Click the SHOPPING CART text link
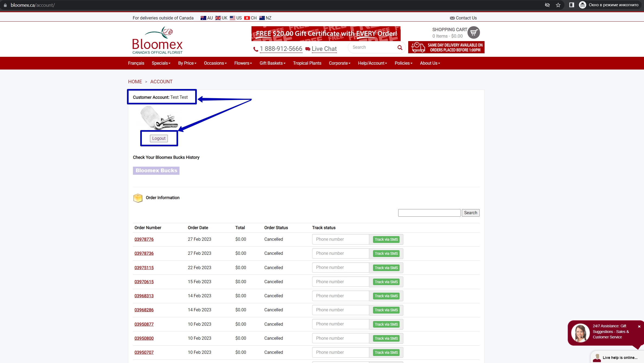 click(450, 29)
